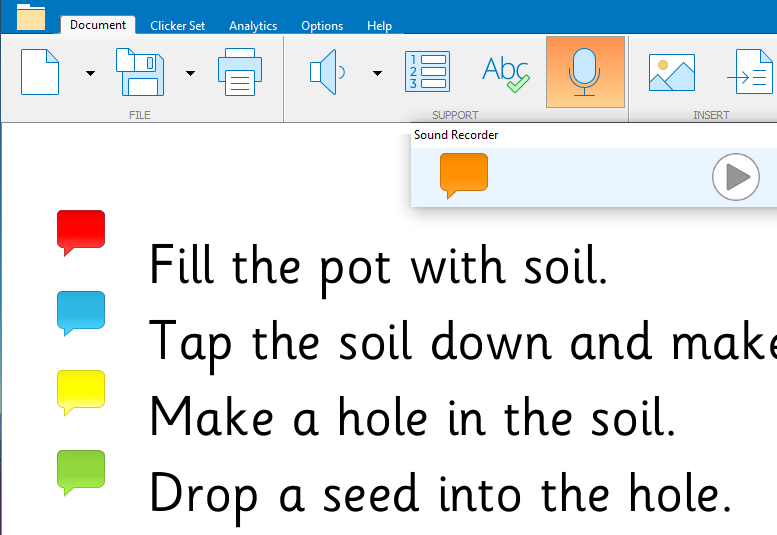Select the red speech bubble marker

click(81, 230)
